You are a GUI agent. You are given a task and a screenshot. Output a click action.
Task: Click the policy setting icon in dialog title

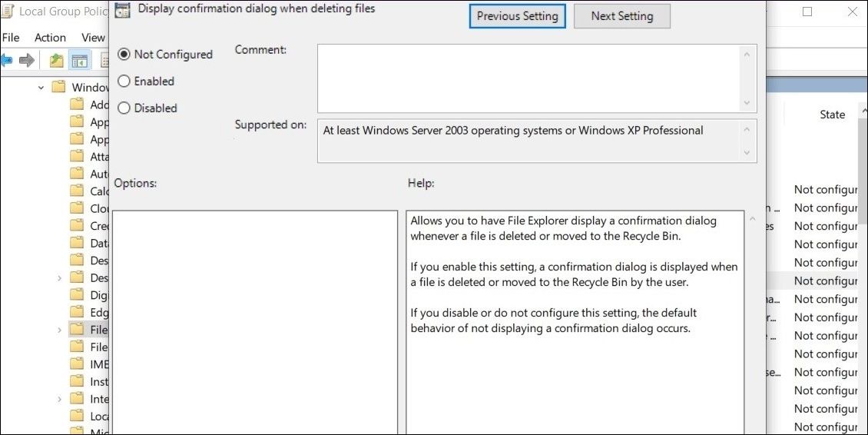pos(122,10)
